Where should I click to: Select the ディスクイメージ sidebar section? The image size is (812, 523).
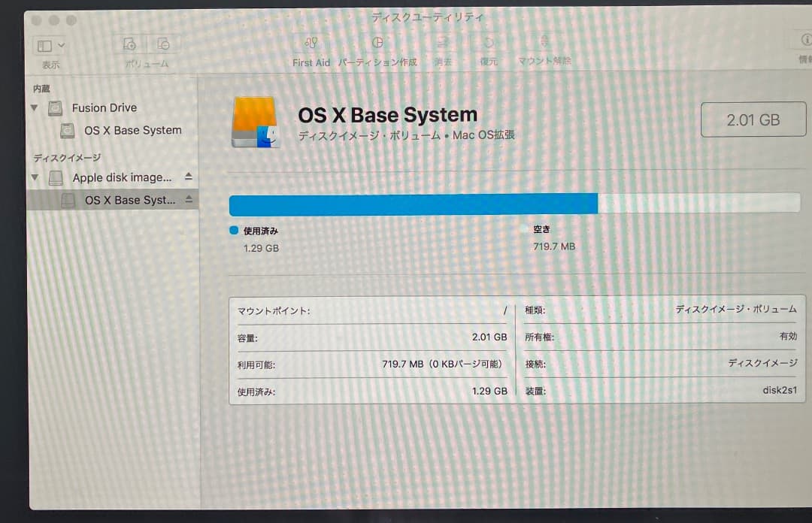[66, 158]
